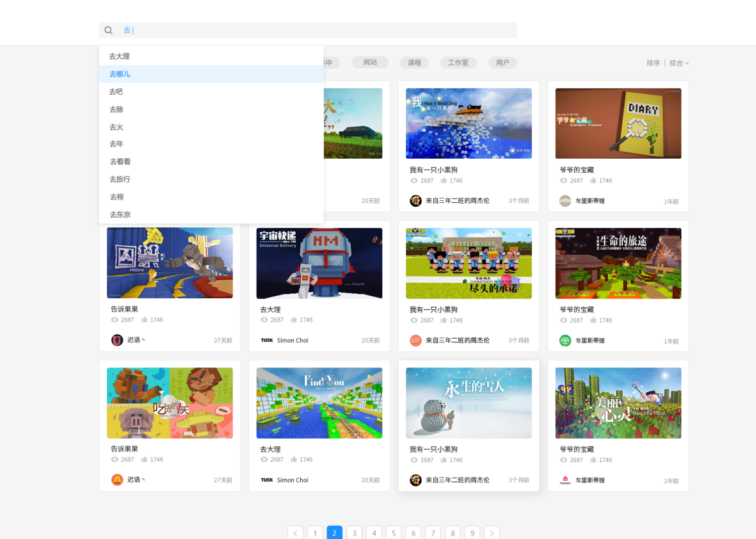756x539 pixels.
Task: Open the 工作室 filter tab
Action: [458, 63]
